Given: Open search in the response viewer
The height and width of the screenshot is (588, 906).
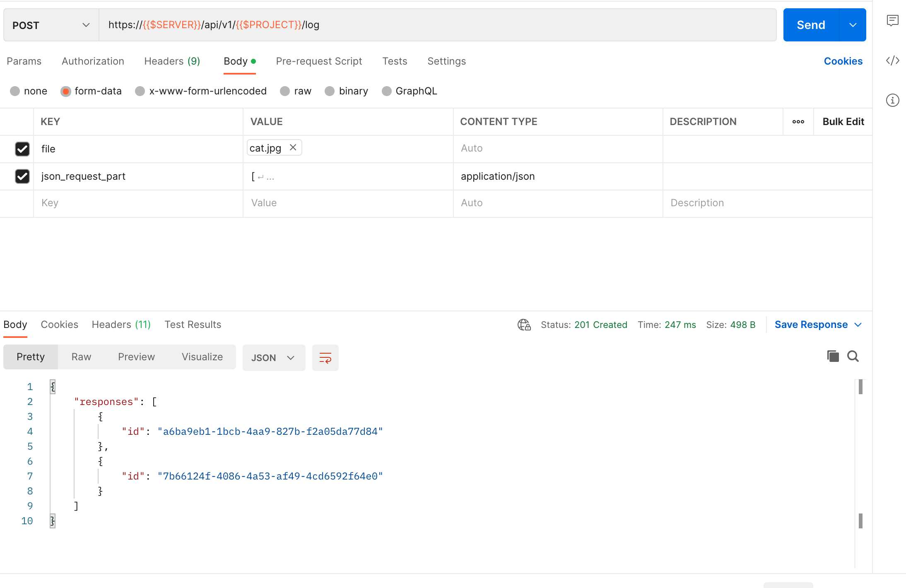Looking at the screenshot, I should pyautogui.click(x=853, y=356).
